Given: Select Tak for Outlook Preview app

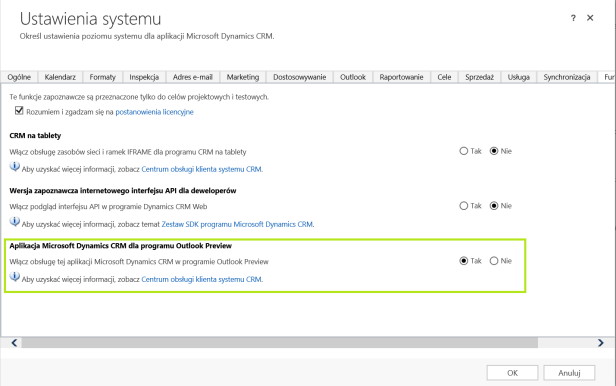Looking at the screenshot, I should (x=464, y=261).
